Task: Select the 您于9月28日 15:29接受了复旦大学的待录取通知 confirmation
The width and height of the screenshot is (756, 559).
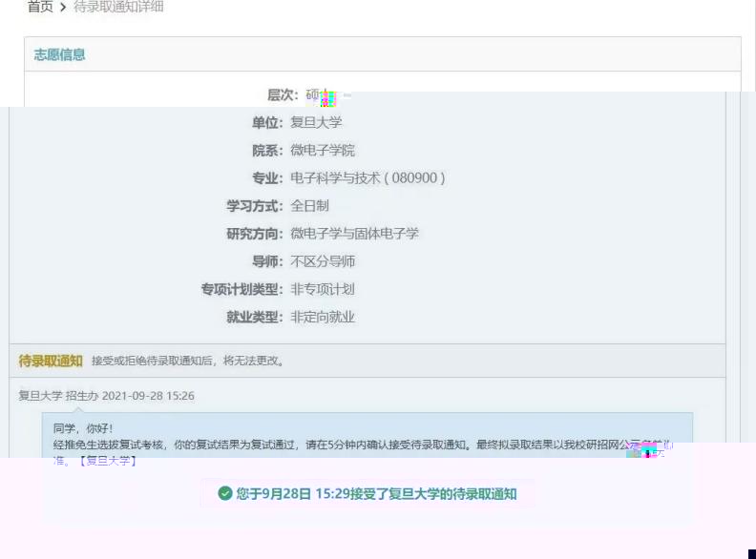Action: (x=376, y=494)
